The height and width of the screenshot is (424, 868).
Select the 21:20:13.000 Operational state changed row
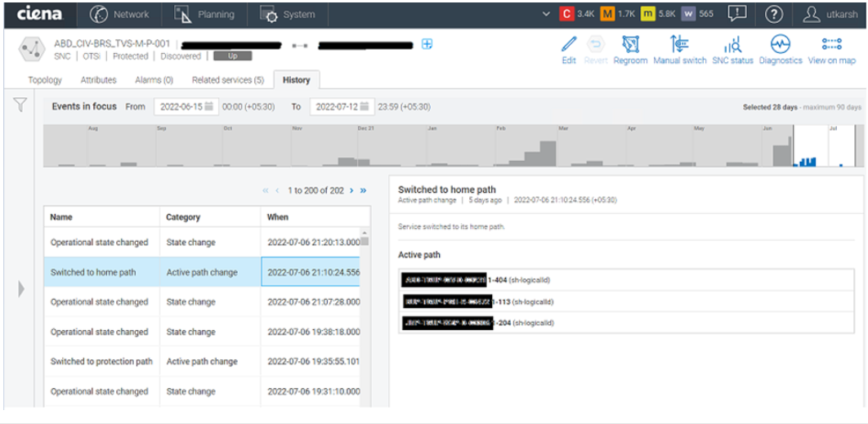(202, 243)
